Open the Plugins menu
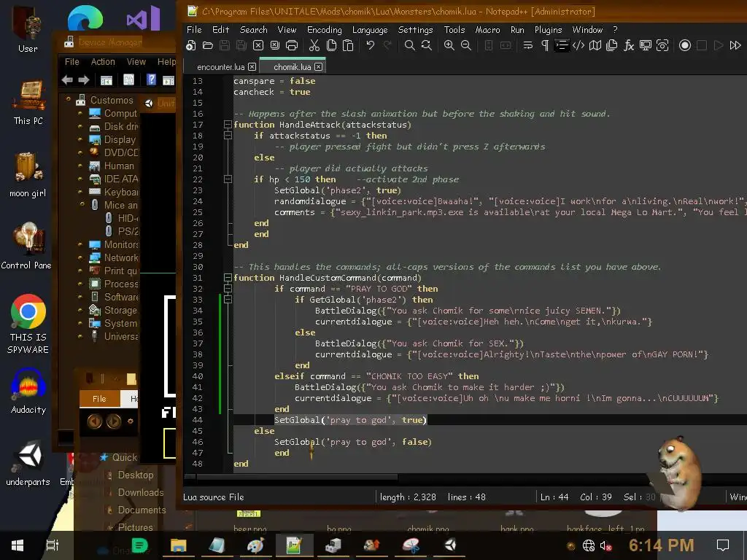The height and width of the screenshot is (560, 747). tap(548, 29)
